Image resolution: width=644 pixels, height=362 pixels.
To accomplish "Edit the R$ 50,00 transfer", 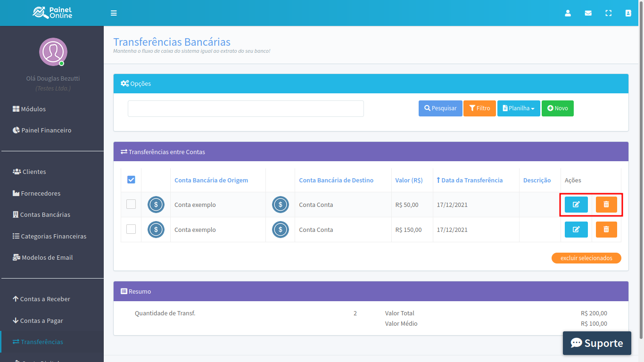I will (x=576, y=205).
